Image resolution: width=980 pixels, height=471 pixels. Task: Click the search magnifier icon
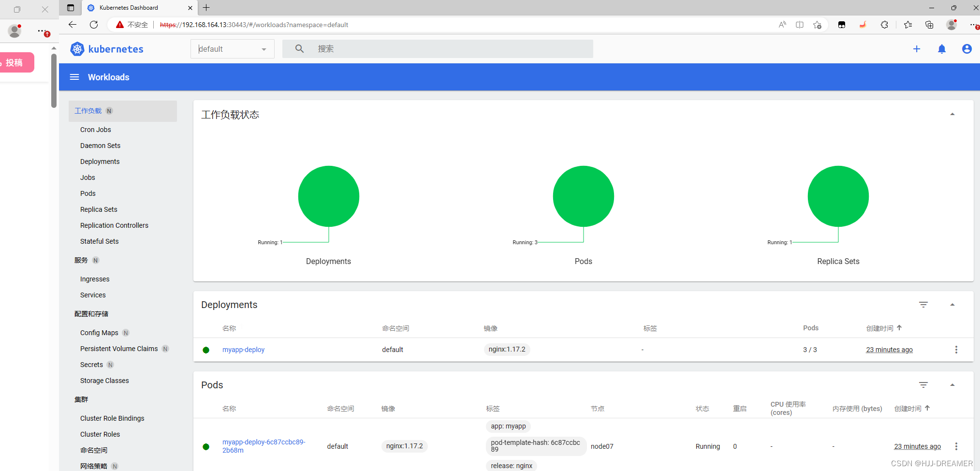point(299,48)
